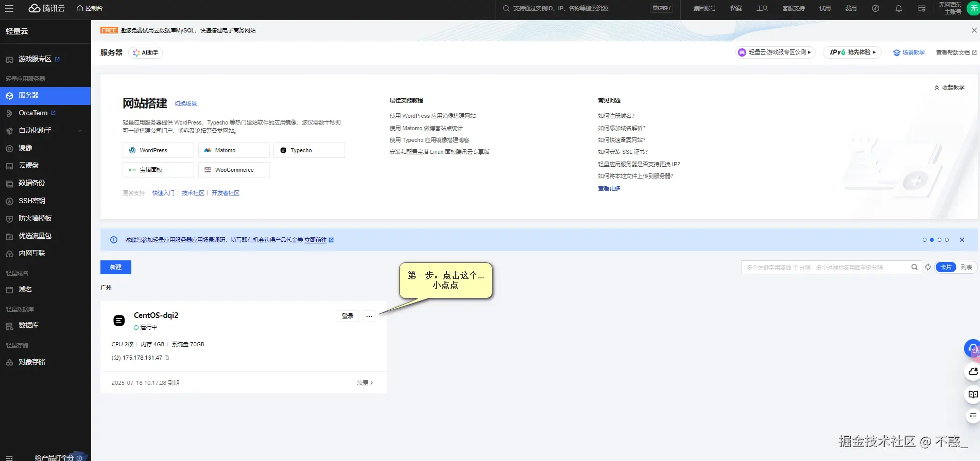The width and height of the screenshot is (980, 461).
Task: Open 使用 WordPress 应用镜像搭建网站 tutorial
Action: 433,116
